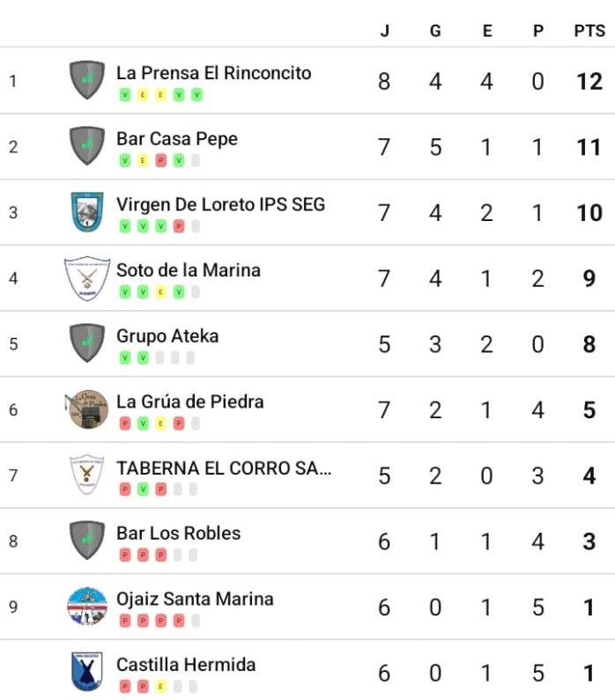Tap Virgen De Loreto IPS SEG crest
Image resolution: width=615 pixels, height=700 pixels.
coord(87,211)
